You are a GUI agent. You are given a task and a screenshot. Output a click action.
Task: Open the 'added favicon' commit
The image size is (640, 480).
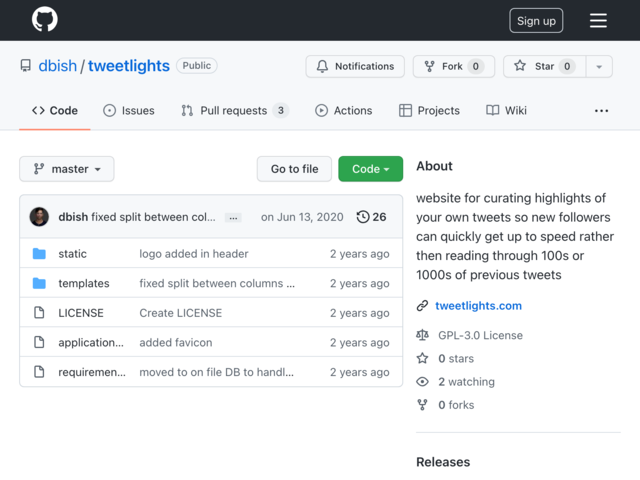[x=176, y=342]
